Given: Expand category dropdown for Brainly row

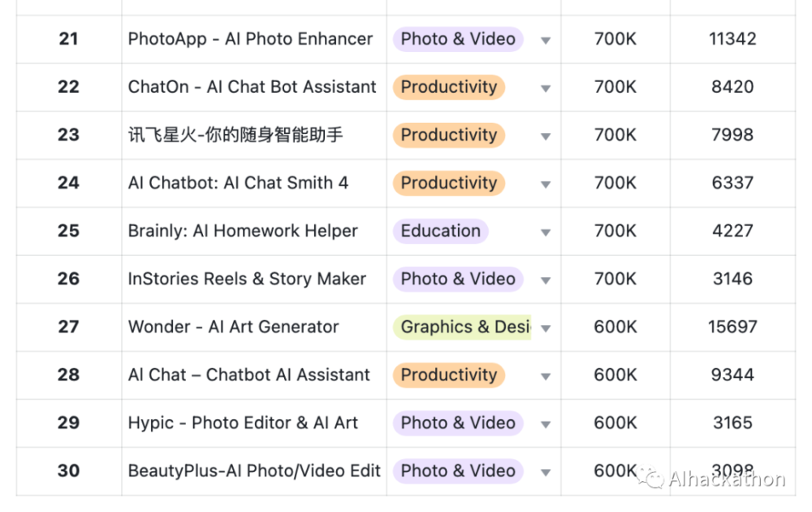Looking at the screenshot, I should 546,232.
